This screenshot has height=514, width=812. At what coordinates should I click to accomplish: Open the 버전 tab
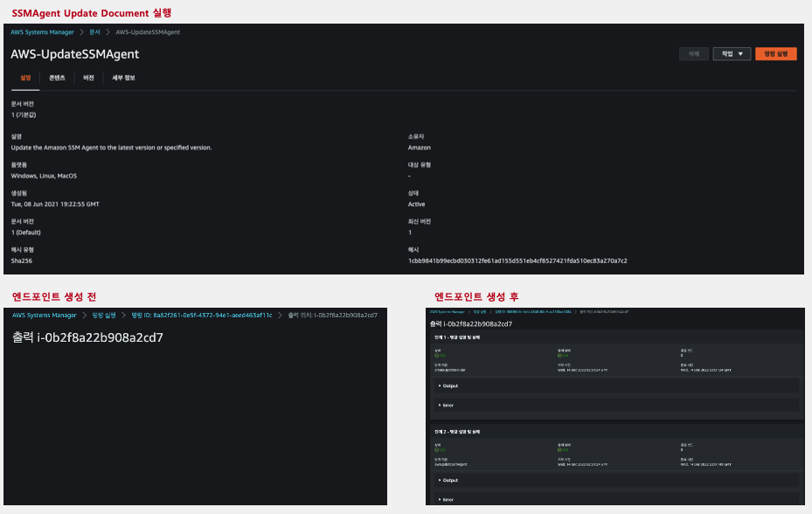[x=88, y=78]
